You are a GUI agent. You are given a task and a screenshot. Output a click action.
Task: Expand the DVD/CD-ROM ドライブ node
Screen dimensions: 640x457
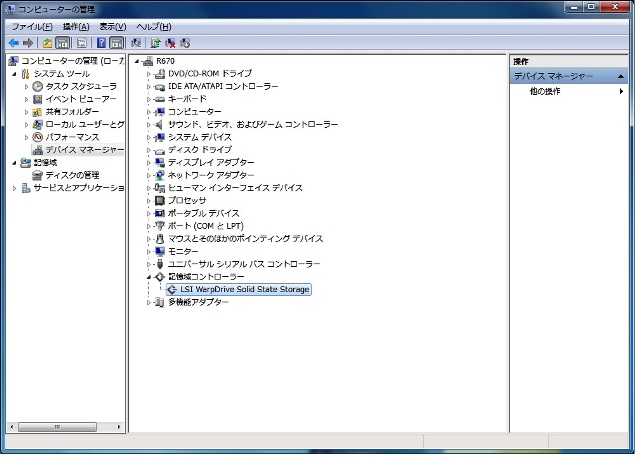pyautogui.click(x=148, y=74)
